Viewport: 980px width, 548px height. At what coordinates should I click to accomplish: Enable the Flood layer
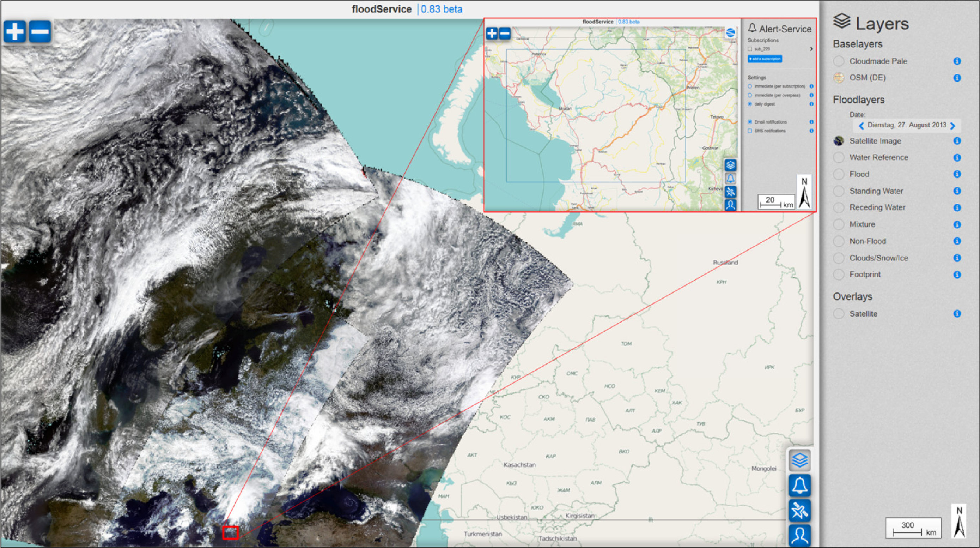(x=839, y=174)
